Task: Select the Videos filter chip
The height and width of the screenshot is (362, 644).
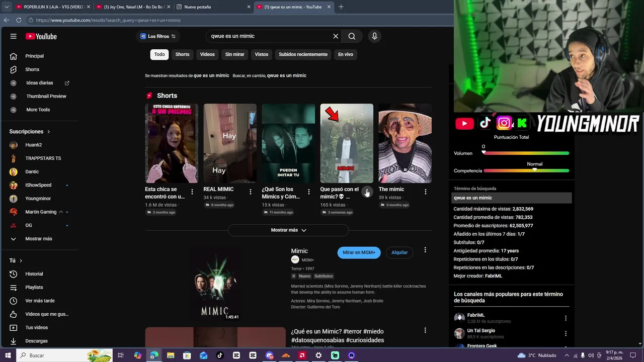Action: 207,54
